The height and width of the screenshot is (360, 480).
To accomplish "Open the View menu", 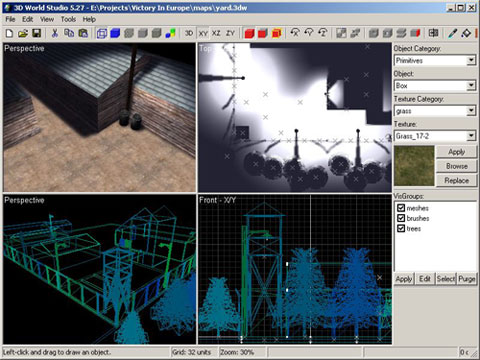I will tap(47, 19).
